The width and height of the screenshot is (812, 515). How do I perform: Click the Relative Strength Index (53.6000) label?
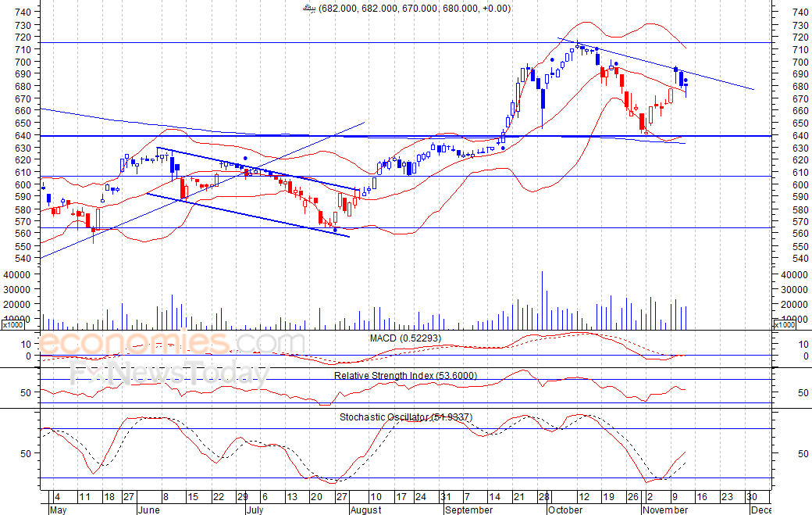(405, 376)
